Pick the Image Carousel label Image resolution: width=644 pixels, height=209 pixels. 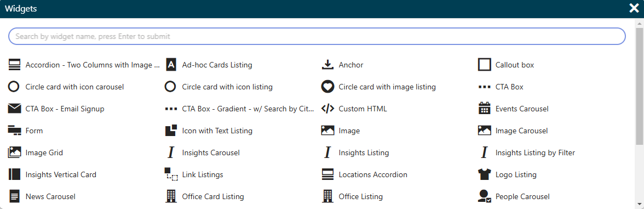[x=521, y=131]
